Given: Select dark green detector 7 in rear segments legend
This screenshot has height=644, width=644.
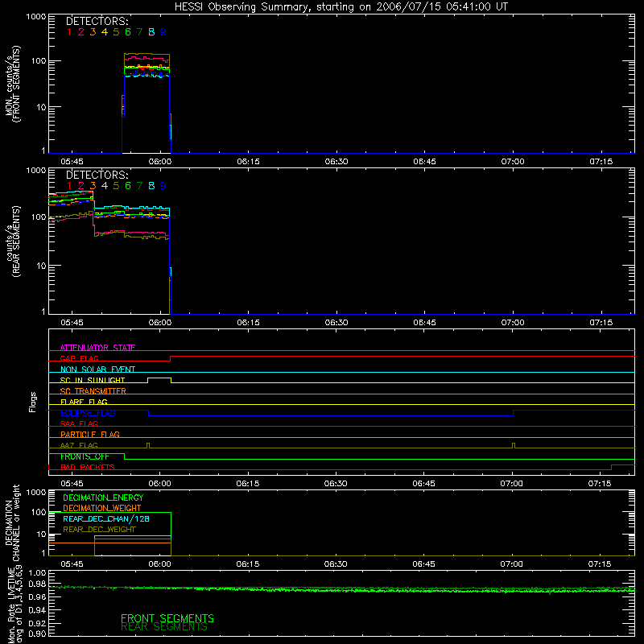Looking at the screenshot, I should [x=139, y=186].
